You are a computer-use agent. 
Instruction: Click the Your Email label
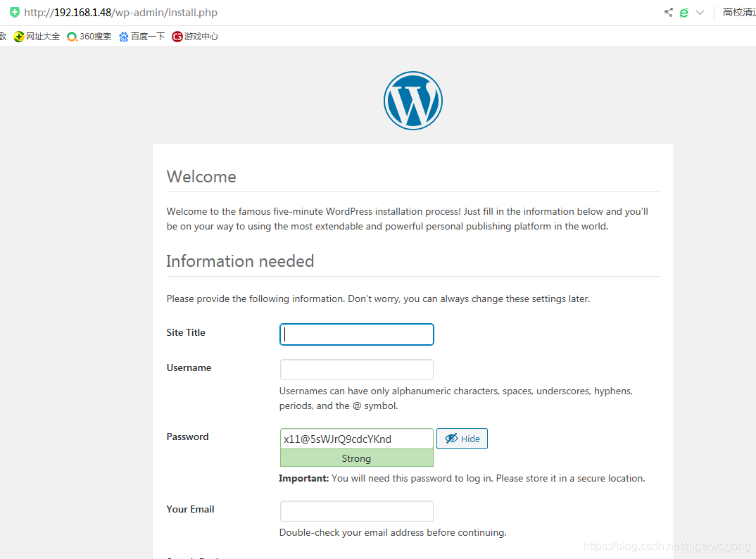(x=191, y=509)
